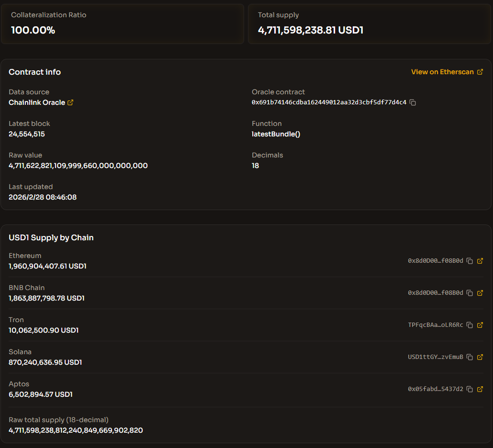This screenshot has width=493, height=448.
Task: Open Tron contract external link icon
Action: [x=480, y=325]
